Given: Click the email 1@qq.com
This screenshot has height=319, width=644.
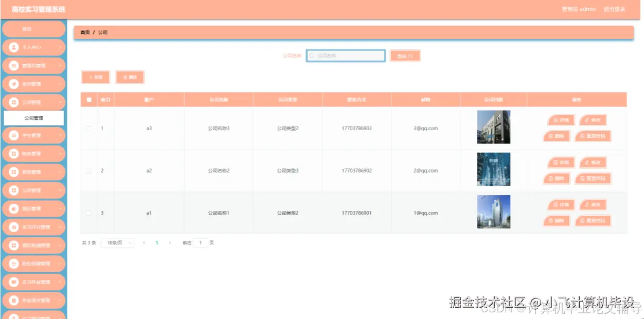Looking at the screenshot, I should (x=425, y=213).
